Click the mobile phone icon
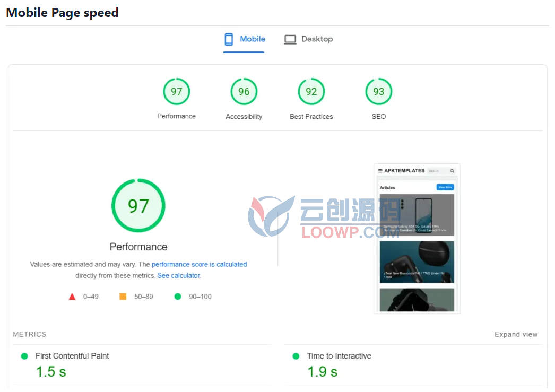The height and width of the screenshot is (392, 555). click(229, 39)
